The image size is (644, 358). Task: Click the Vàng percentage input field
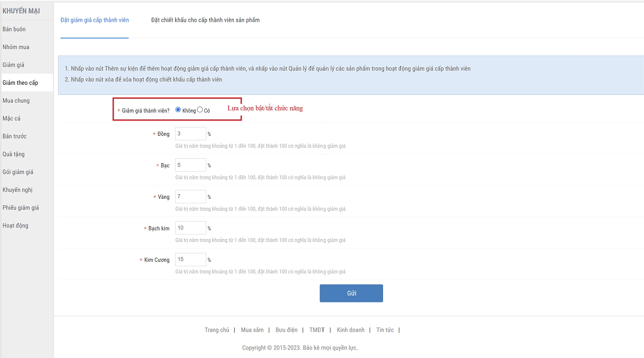[191, 197]
